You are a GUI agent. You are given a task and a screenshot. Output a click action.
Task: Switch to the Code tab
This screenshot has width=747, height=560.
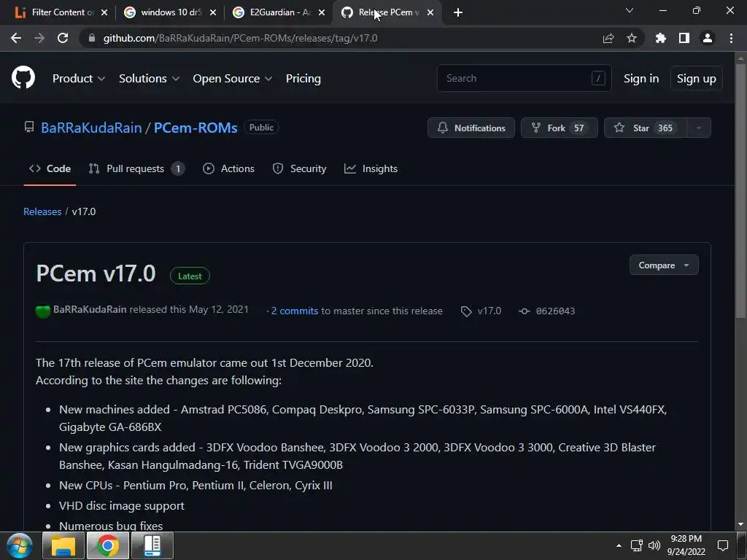pos(50,168)
